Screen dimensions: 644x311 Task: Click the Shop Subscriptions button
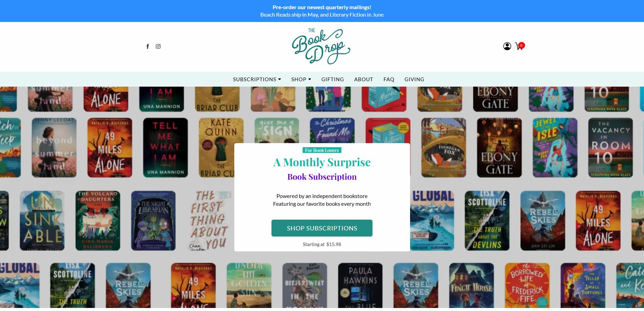(x=322, y=228)
